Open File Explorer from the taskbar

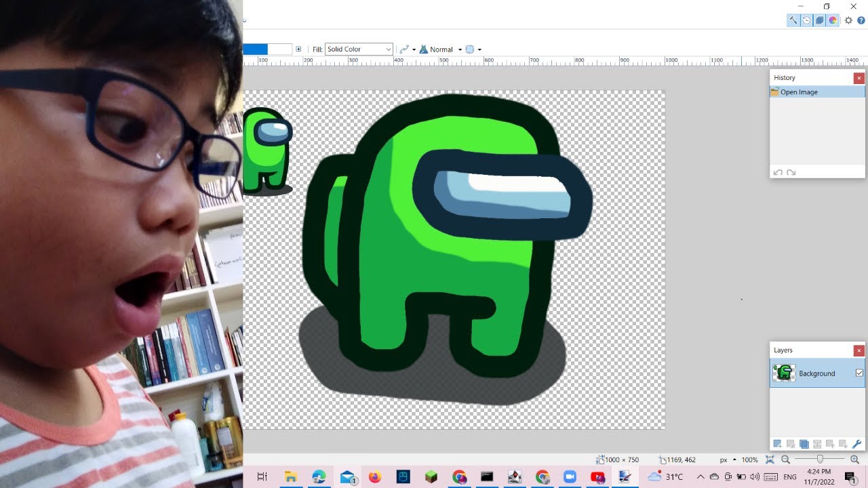pos(291,477)
